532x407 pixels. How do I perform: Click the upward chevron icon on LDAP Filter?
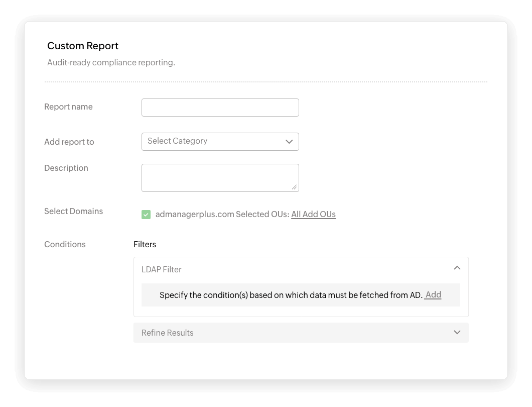(457, 268)
